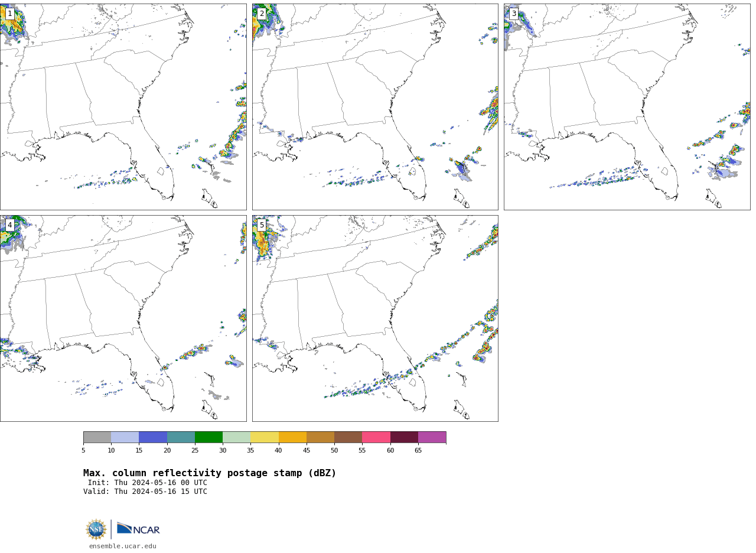756x553 pixels.
Task: Click the gray 5-10 dBZ color swatch
Action: [x=97, y=437]
